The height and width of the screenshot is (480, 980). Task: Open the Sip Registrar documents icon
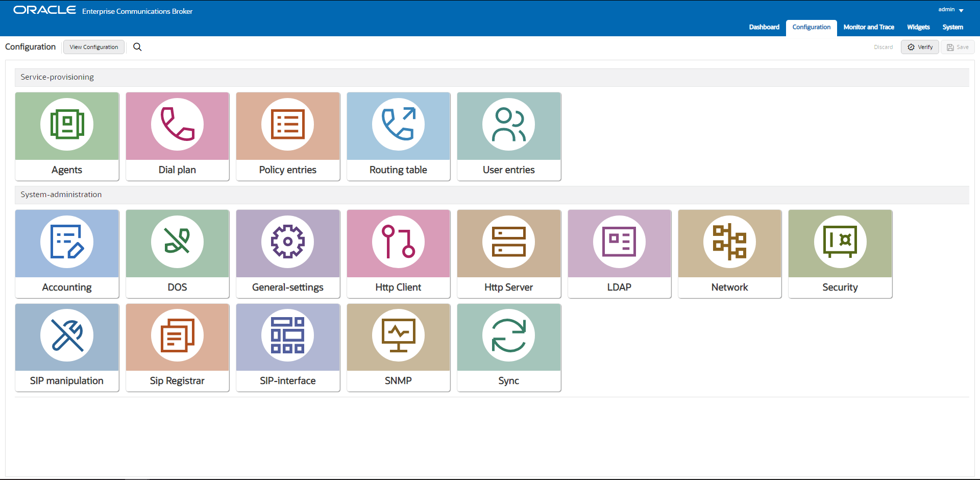[x=177, y=335]
